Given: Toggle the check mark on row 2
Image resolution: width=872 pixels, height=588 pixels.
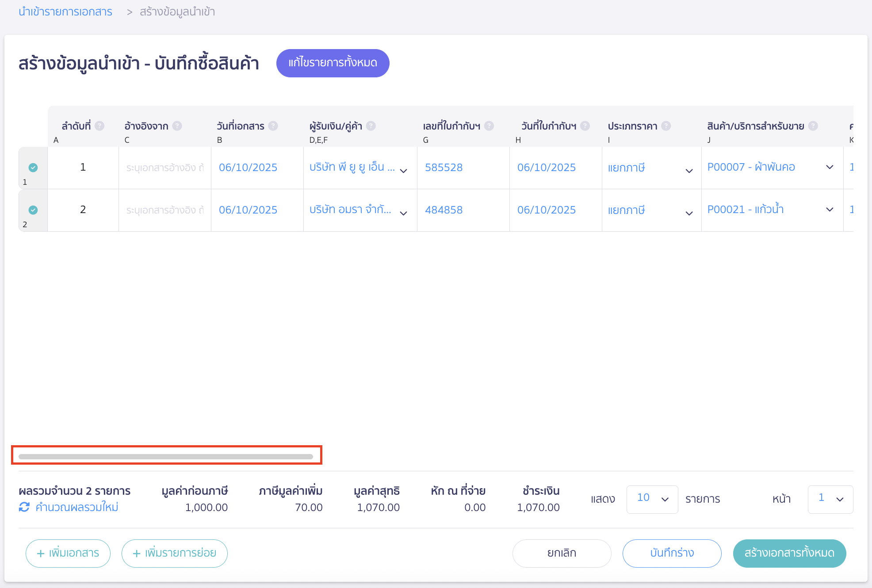Looking at the screenshot, I should [33, 210].
